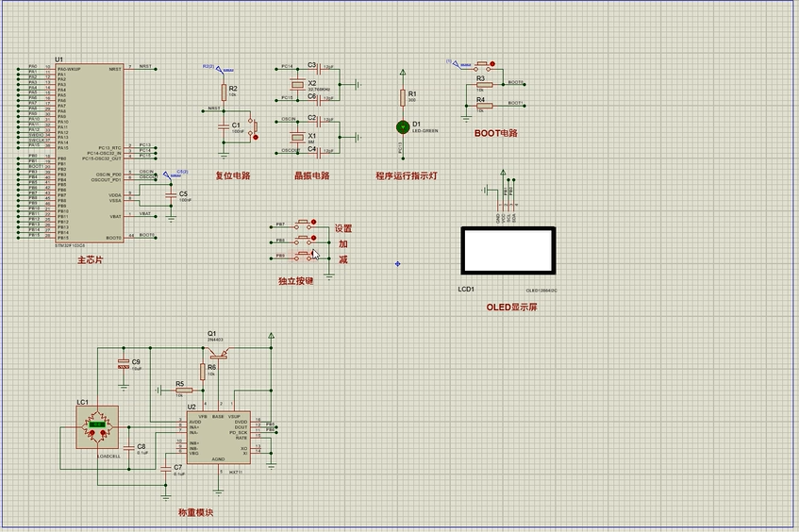Click the BOOT1 terminal label next to R4
This screenshot has width=799, height=532.
coord(516,103)
